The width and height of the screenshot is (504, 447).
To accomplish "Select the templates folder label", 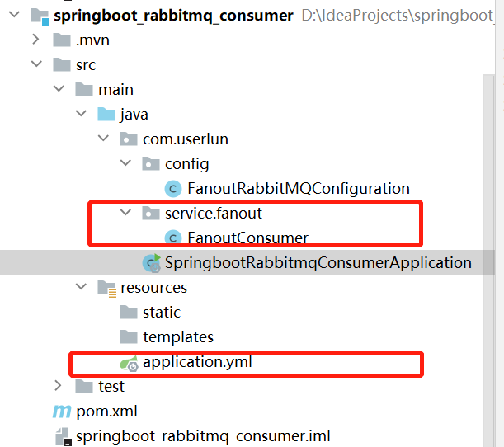I will [x=178, y=337].
